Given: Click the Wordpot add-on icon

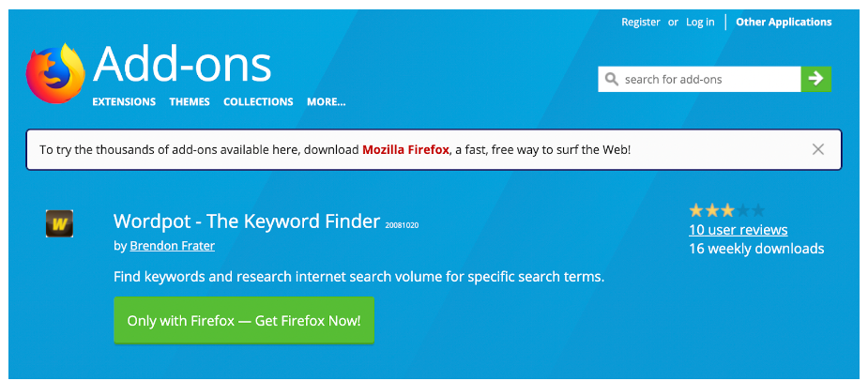Looking at the screenshot, I should pos(59,223).
